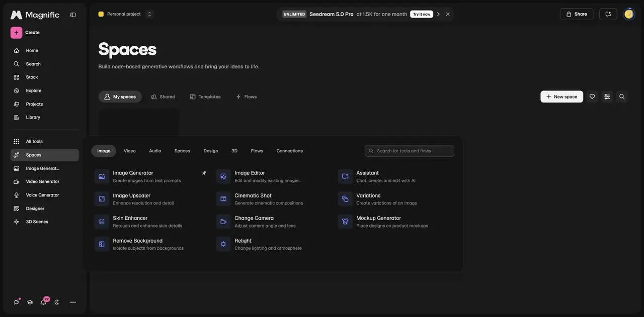Go to next promo banner with chevron

click(x=438, y=14)
